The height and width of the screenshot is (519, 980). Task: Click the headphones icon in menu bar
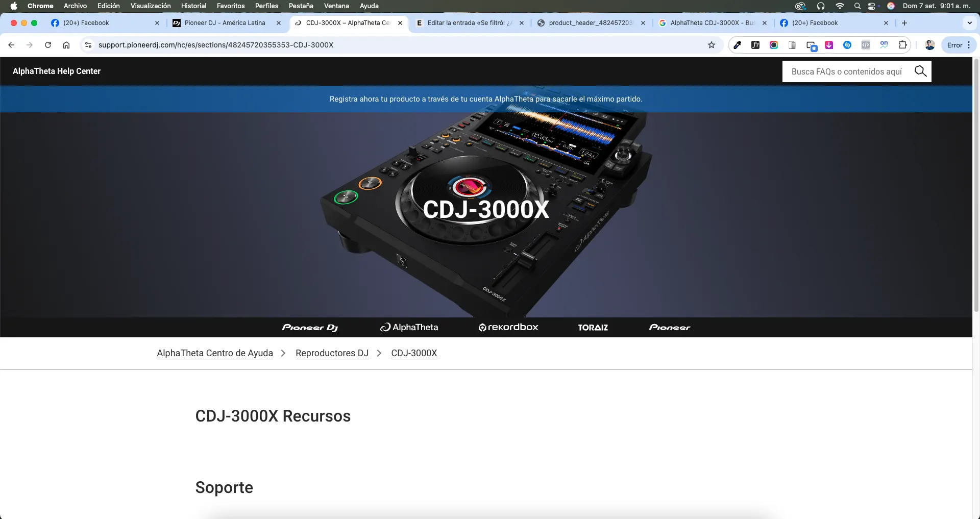pyautogui.click(x=821, y=6)
